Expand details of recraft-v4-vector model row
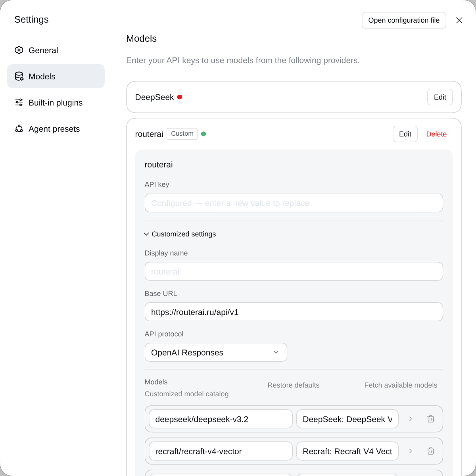Image resolution: width=476 pixels, height=476 pixels. (411, 451)
